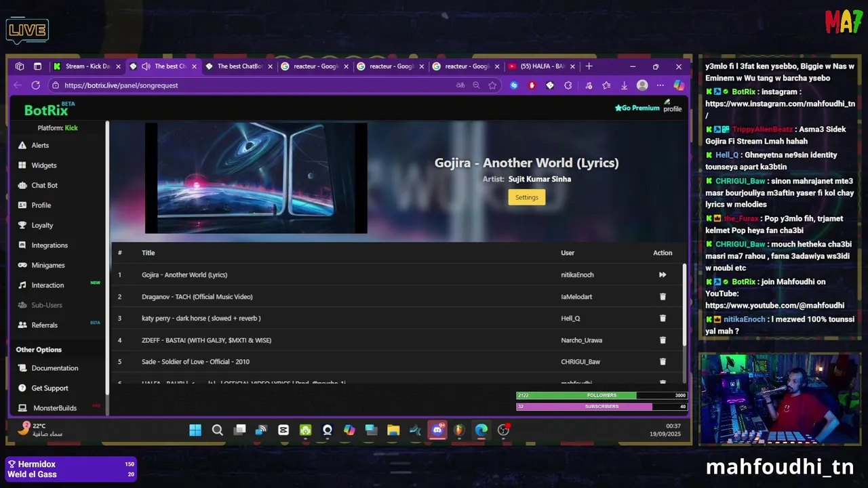
Task: Open the Instagram link in chat
Action: [x=780, y=110]
